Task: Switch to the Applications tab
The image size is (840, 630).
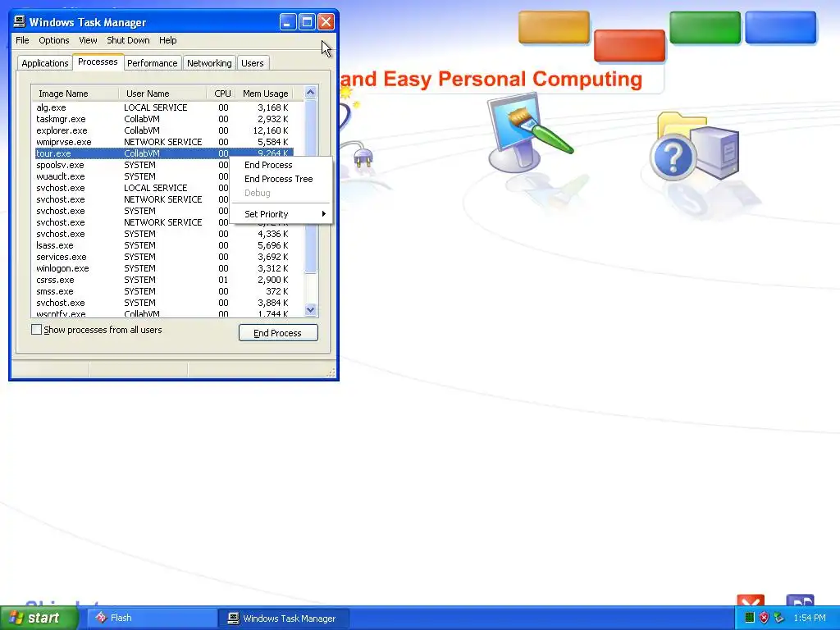Action: (45, 63)
